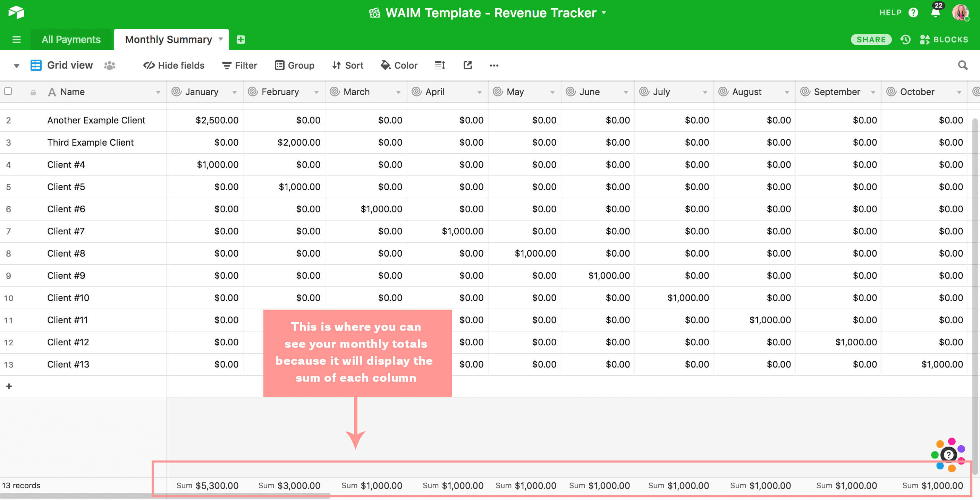Image resolution: width=980 pixels, height=500 pixels.
Task: Click the Airtable home logo
Action: (16, 12)
